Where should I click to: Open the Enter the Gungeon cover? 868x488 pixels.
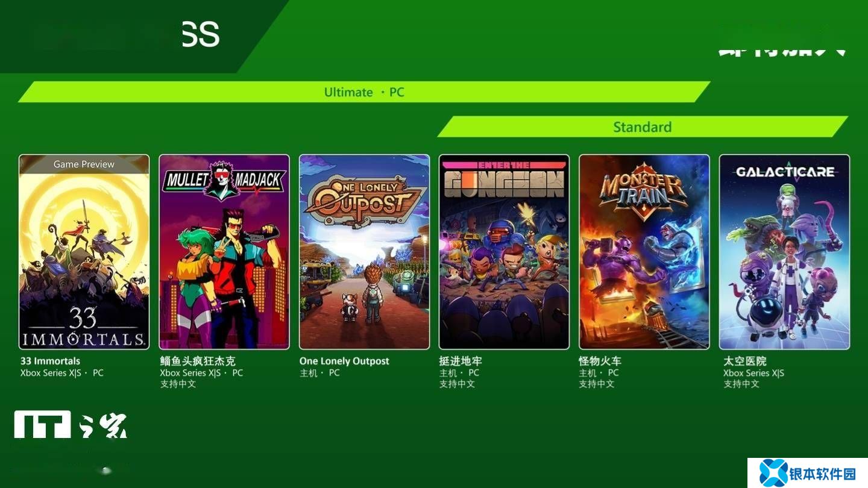[504, 252]
